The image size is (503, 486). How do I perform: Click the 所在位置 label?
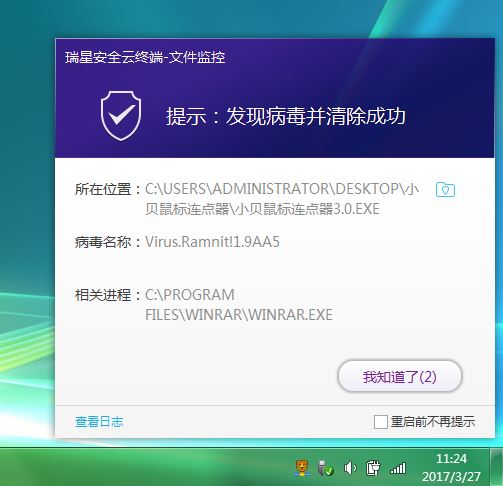103,189
